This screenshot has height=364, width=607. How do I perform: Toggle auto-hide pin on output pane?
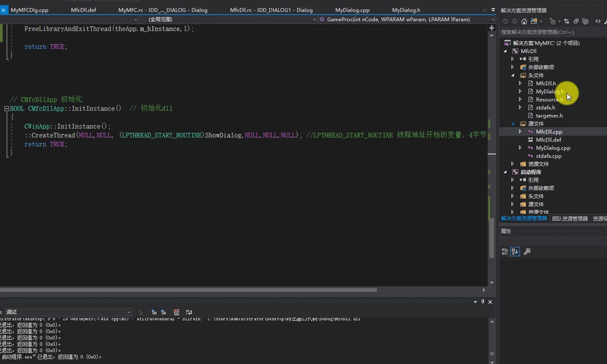coord(483,302)
